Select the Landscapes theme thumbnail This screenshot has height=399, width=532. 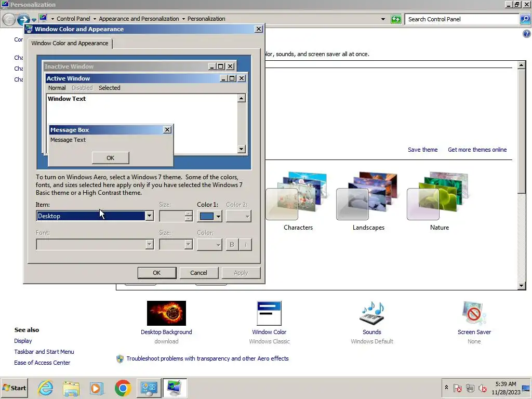(x=367, y=196)
